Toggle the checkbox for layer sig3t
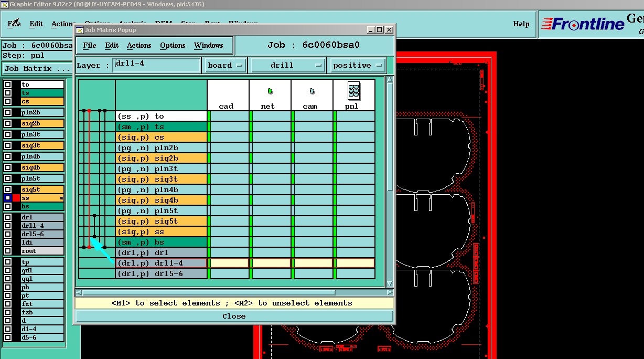Image resolution: width=644 pixels, height=359 pixels. click(8, 145)
